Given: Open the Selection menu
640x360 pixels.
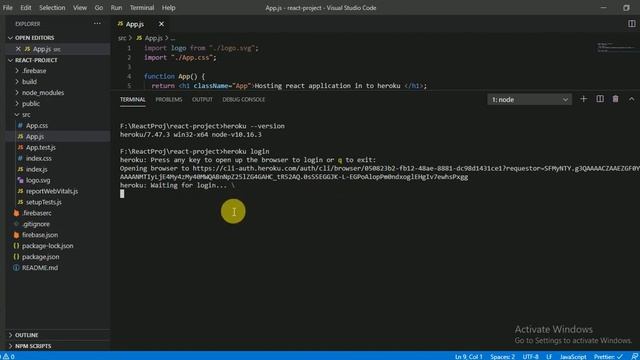Looking at the screenshot, I should pyautogui.click(x=52, y=8).
